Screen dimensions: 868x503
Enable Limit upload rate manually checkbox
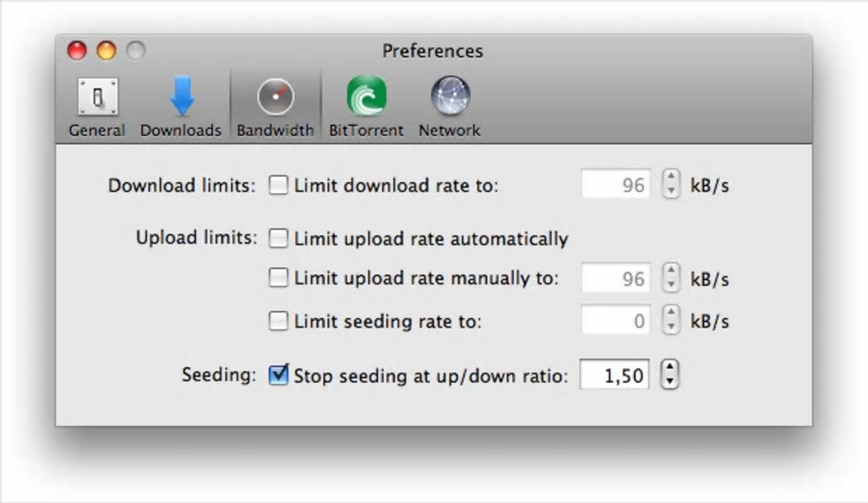tap(278, 277)
